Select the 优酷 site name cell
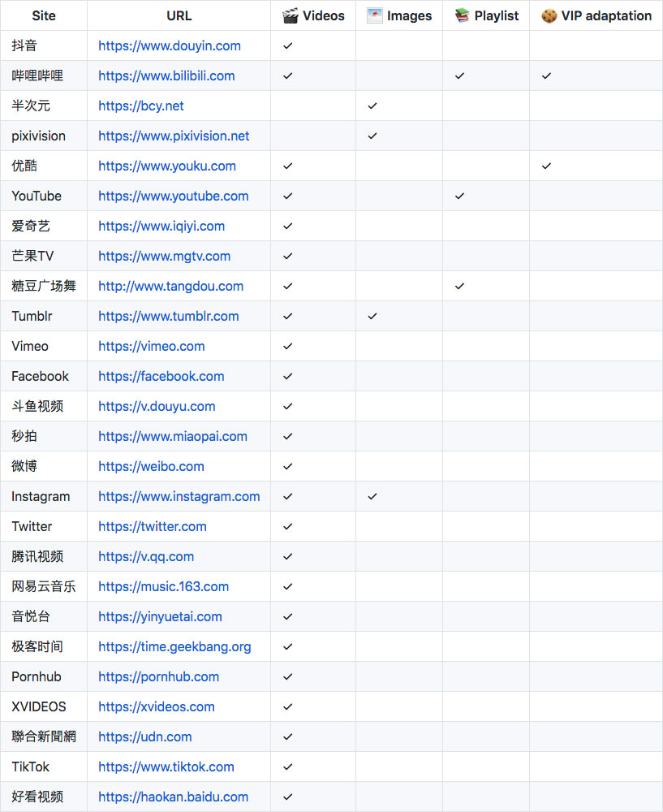 point(44,166)
